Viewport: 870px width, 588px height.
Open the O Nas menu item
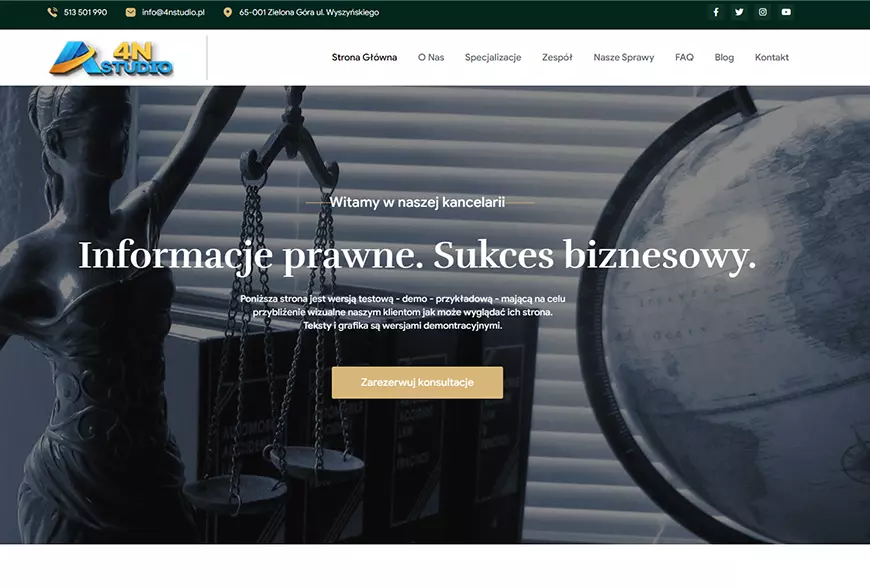click(x=431, y=57)
